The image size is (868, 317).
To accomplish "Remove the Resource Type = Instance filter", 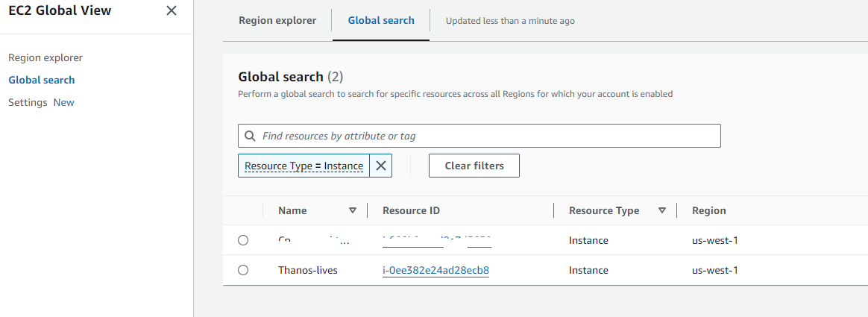I will pos(380,166).
